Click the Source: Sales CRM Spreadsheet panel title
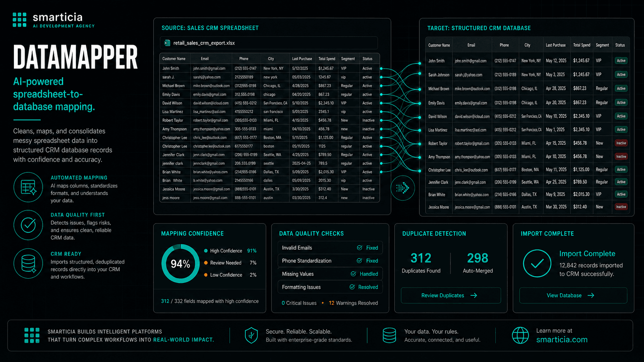Viewport: 644px width, 362px height. [210, 28]
